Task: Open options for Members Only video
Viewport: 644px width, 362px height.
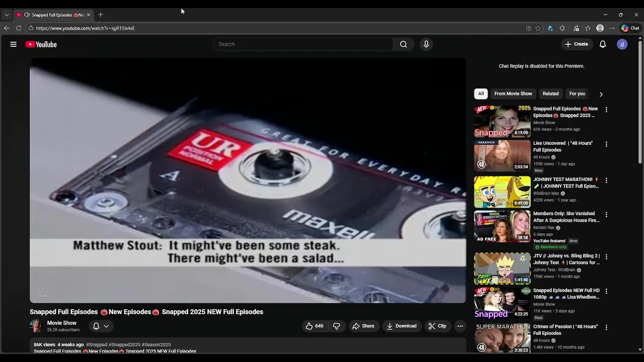Action: (x=606, y=215)
